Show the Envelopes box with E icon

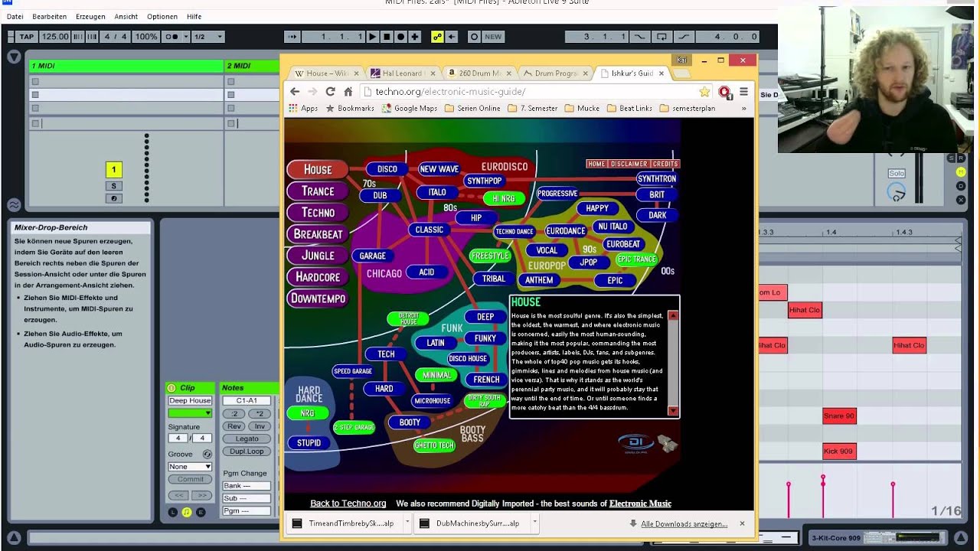click(201, 512)
